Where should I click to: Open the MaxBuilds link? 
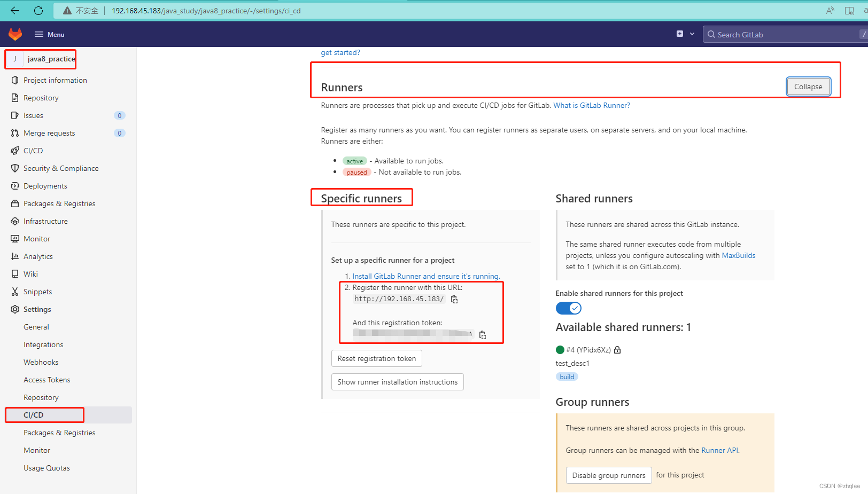(738, 255)
